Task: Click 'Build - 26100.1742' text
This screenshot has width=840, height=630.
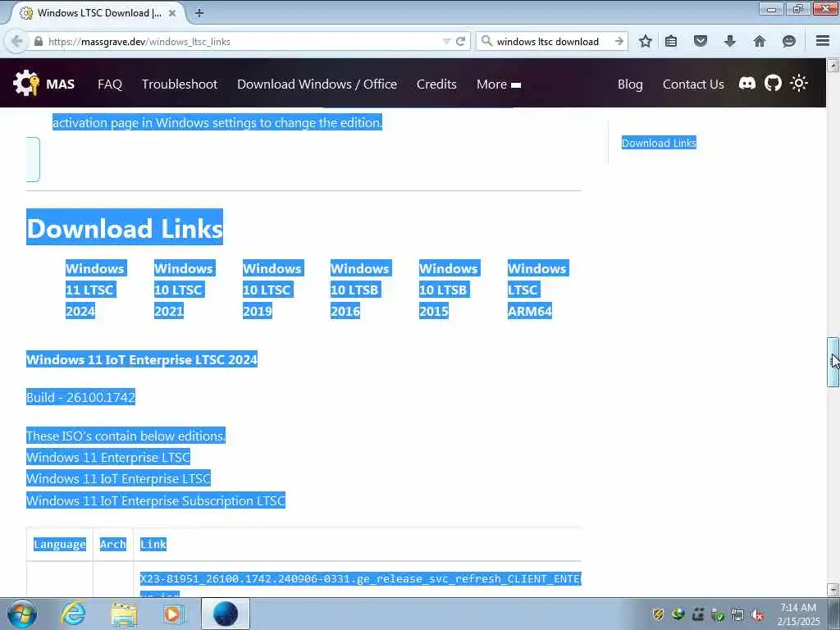Action: [81, 397]
